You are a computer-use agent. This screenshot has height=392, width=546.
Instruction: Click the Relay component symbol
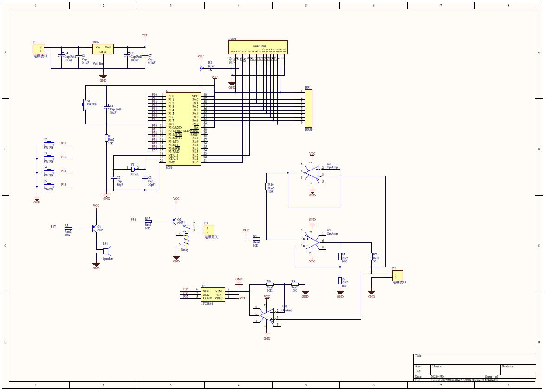click(186, 239)
